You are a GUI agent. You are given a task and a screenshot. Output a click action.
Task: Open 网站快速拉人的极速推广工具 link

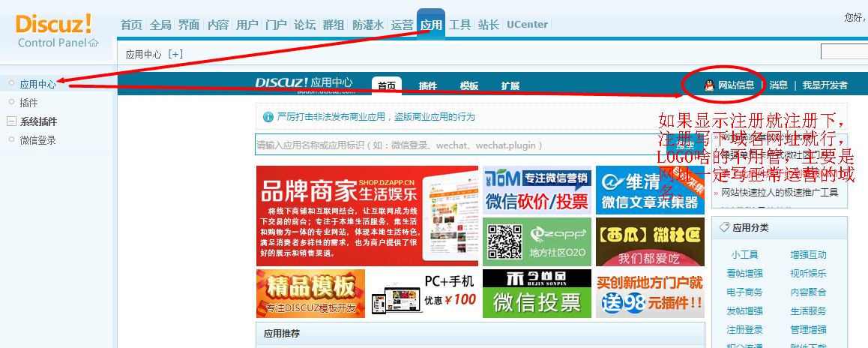tap(780, 192)
